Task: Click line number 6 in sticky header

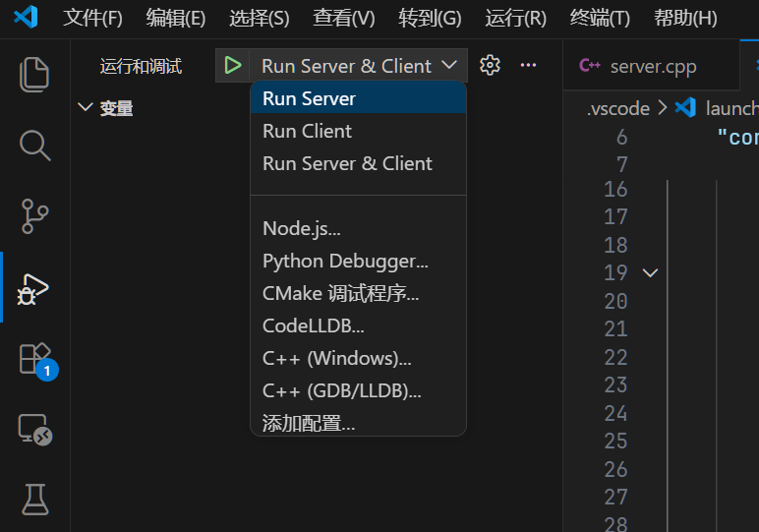Action: [622, 137]
